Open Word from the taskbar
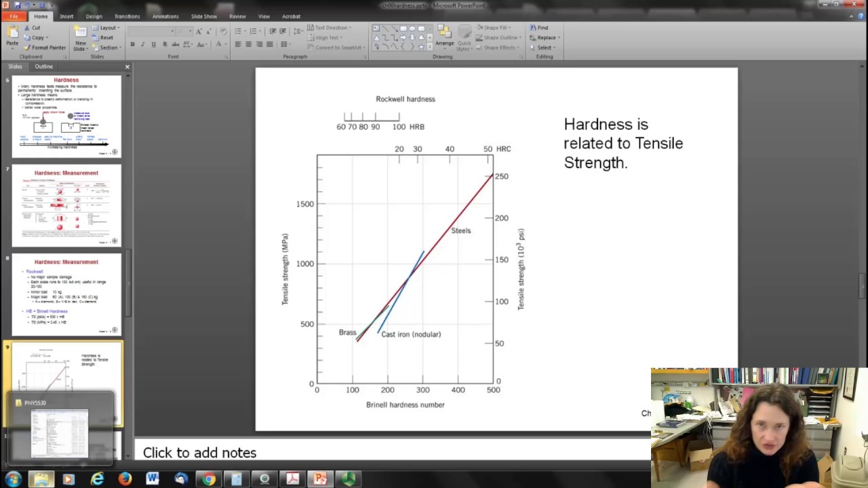Viewport: 868px width, 488px height. pos(153,479)
